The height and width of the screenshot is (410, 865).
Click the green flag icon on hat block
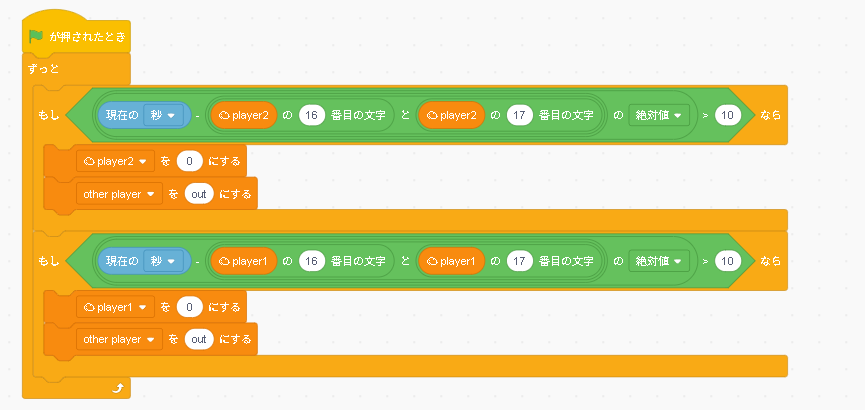click(x=36, y=37)
